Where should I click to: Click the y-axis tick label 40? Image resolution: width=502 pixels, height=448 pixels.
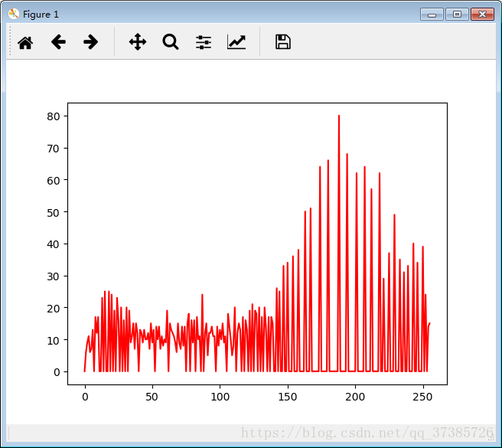pos(53,244)
